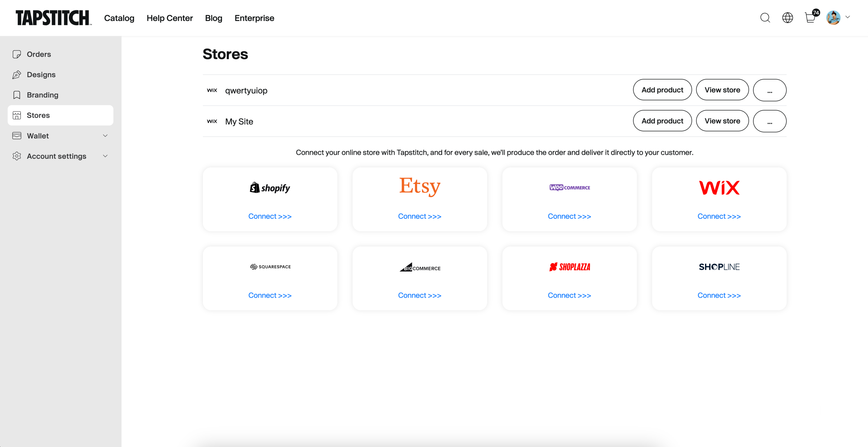Open Designs in the sidebar
This screenshot has height=447, width=868.
[41, 74]
